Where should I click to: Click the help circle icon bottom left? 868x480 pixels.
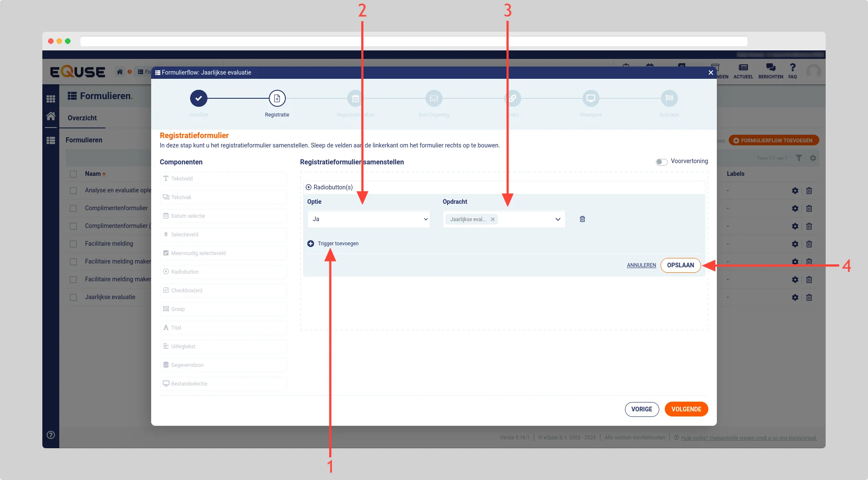pyautogui.click(x=51, y=435)
